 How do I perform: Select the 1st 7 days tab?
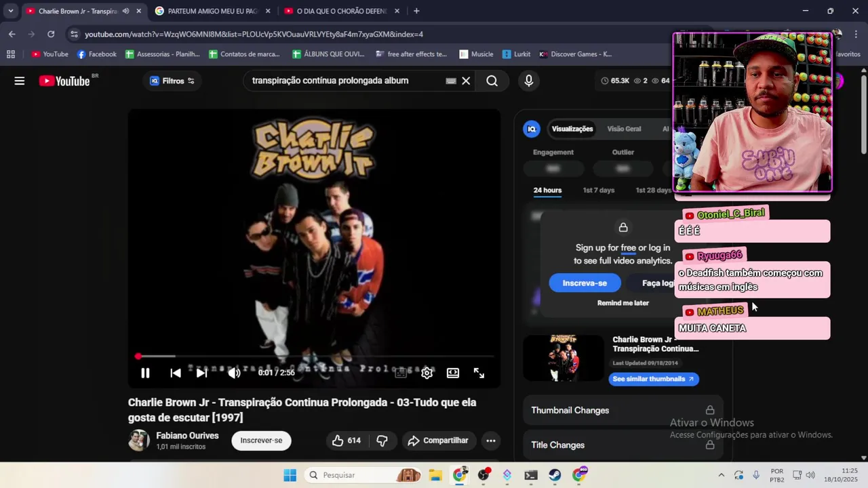coord(599,190)
